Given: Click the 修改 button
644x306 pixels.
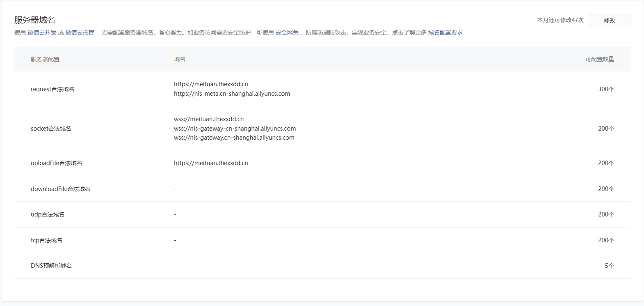Looking at the screenshot, I should tap(609, 21).
